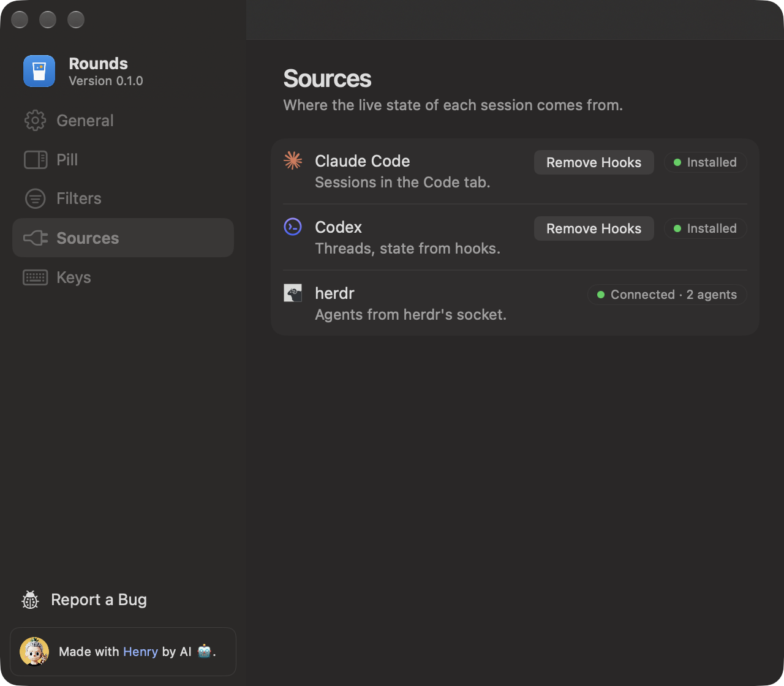Click the Codex title text
This screenshot has width=784, height=686.
[x=338, y=227]
